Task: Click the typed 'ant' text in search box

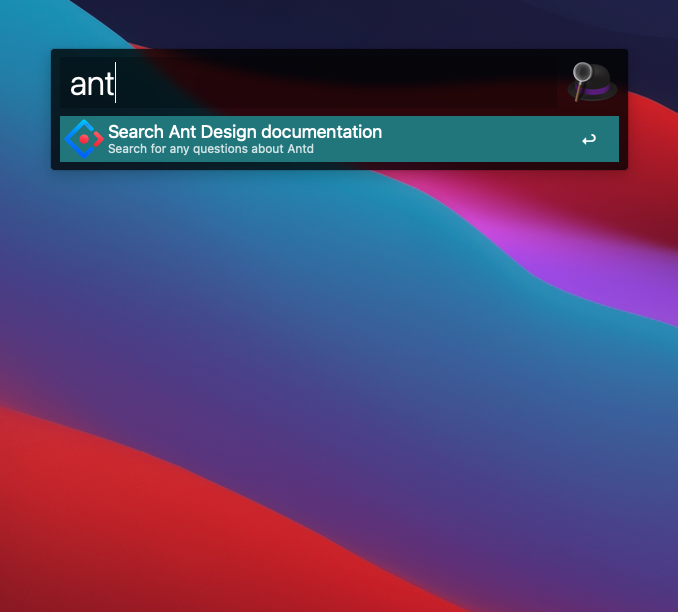Action: (x=91, y=85)
